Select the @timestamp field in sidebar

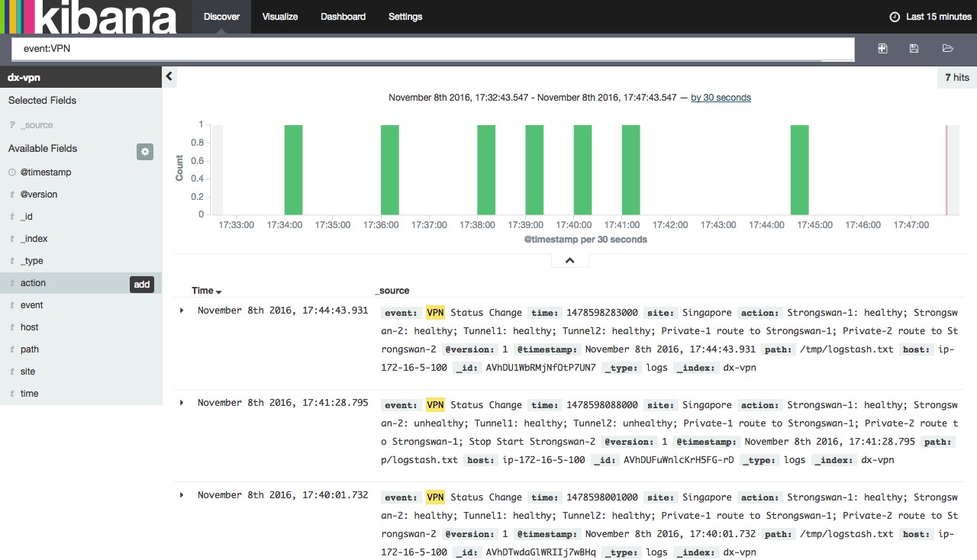pyautogui.click(x=46, y=172)
